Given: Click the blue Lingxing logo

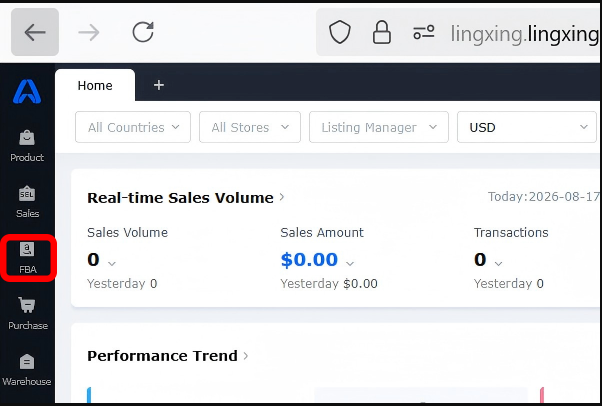Looking at the screenshot, I should (27, 91).
